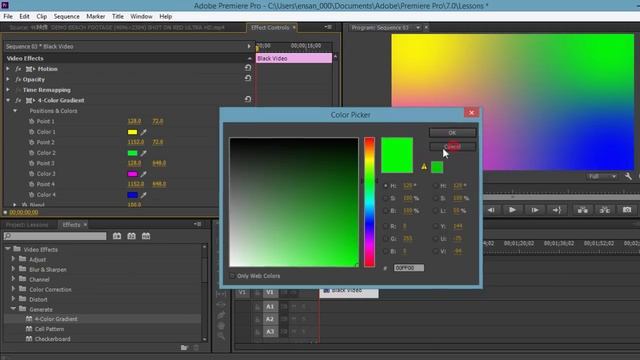
Task: Click OK in the Color Picker
Action: [452, 133]
